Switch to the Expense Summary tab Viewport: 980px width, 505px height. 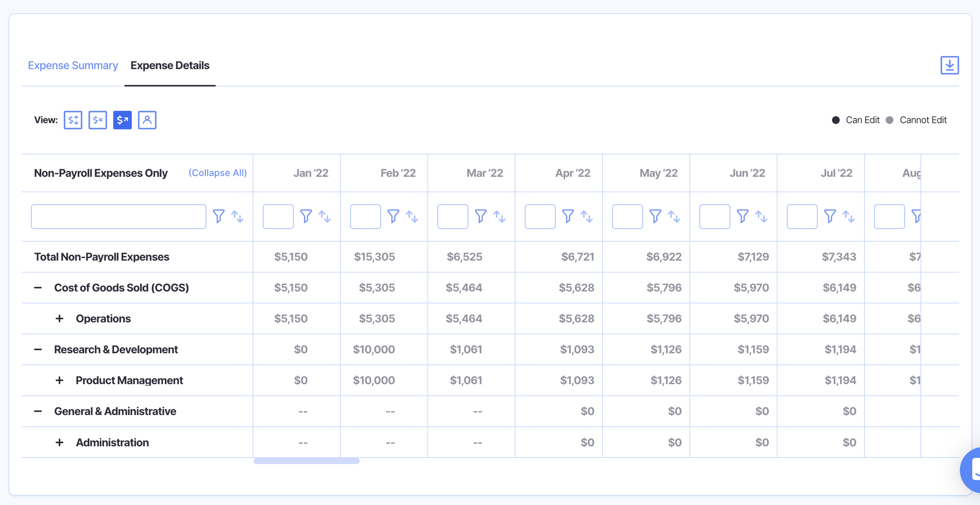pos(73,65)
